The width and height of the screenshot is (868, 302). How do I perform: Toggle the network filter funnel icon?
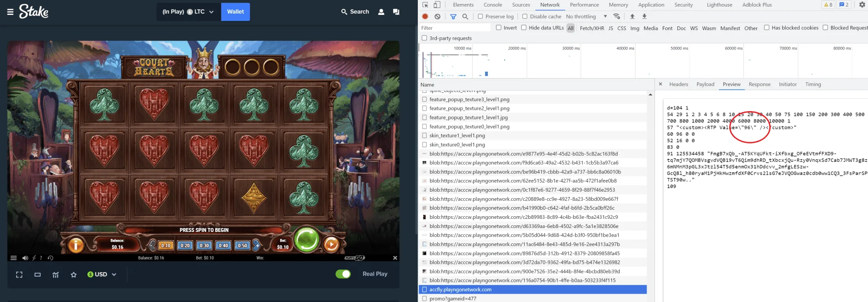click(453, 17)
